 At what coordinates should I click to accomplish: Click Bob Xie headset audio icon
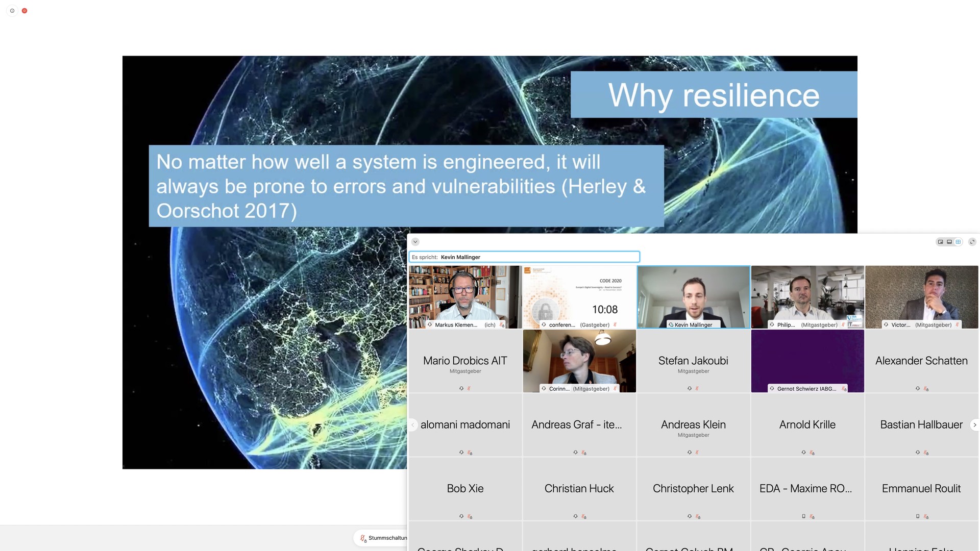[461, 516]
